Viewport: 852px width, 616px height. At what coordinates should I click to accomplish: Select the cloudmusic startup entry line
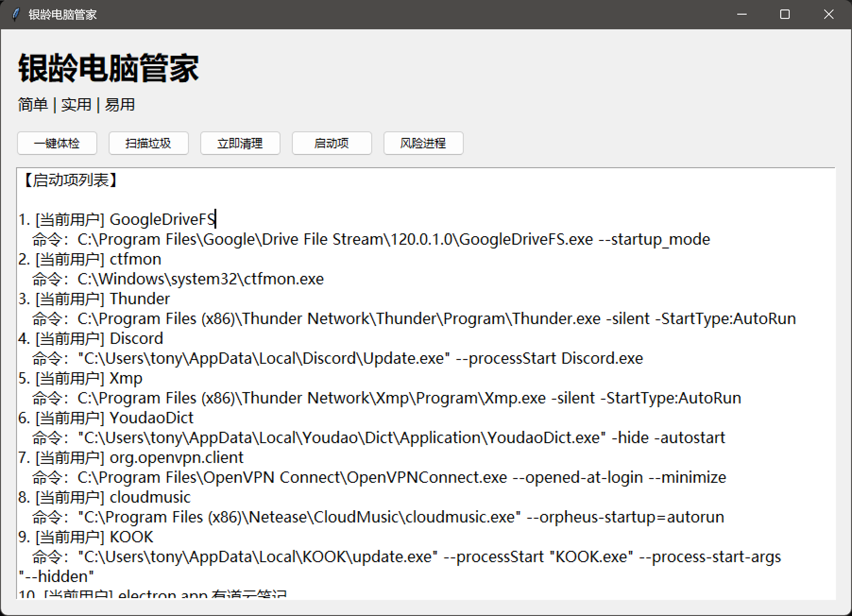pyautogui.click(x=104, y=497)
